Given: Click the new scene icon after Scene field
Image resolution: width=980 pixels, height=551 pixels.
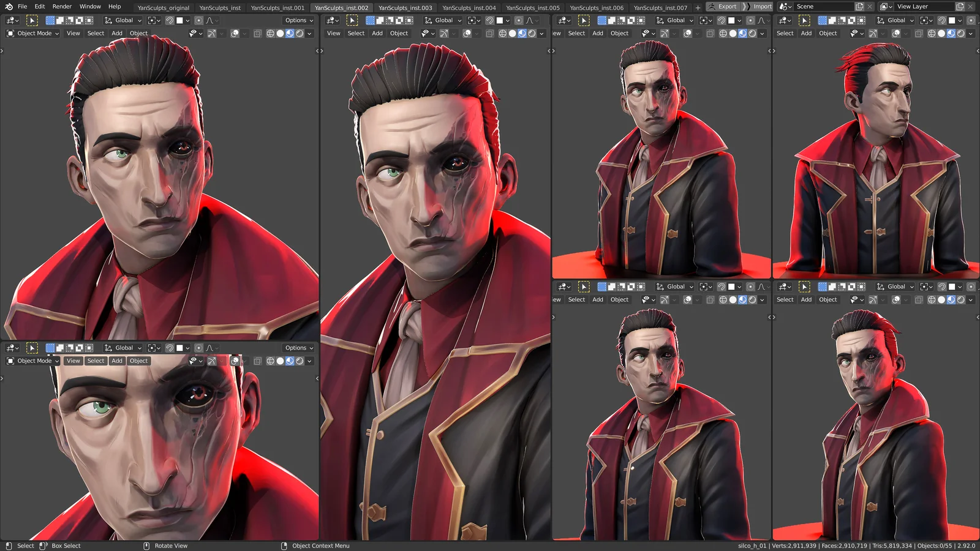Looking at the screenshot, I should click(x=859, y=7).
